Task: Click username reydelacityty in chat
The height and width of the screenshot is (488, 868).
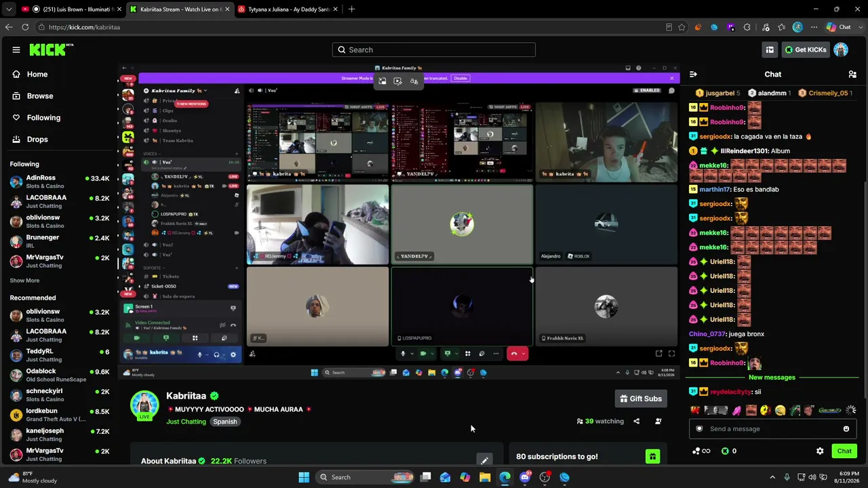Action: click(x=731, y=392)
